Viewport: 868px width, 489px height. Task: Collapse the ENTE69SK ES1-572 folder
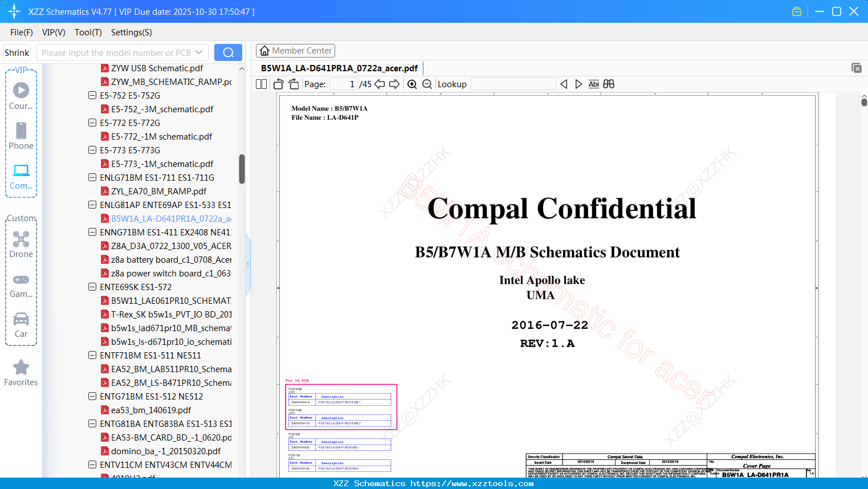click(x=92, y=287)
